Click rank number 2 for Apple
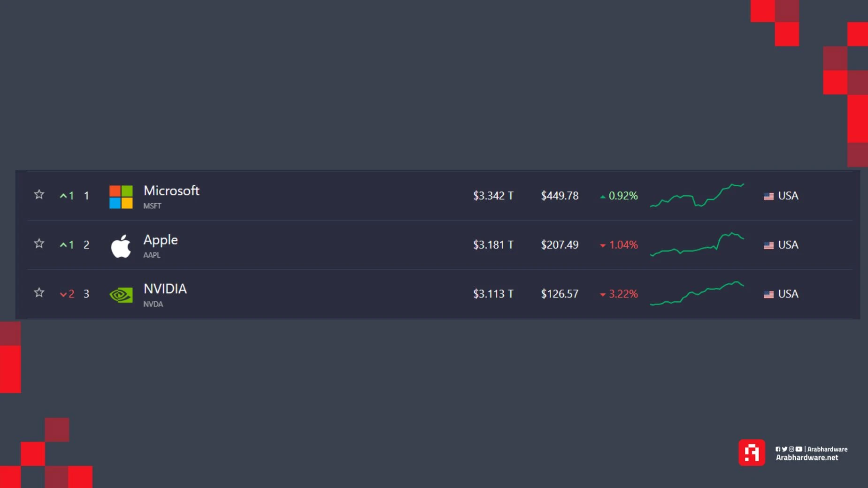The width and height of the screenshot is (868, 488). point(86,245)
